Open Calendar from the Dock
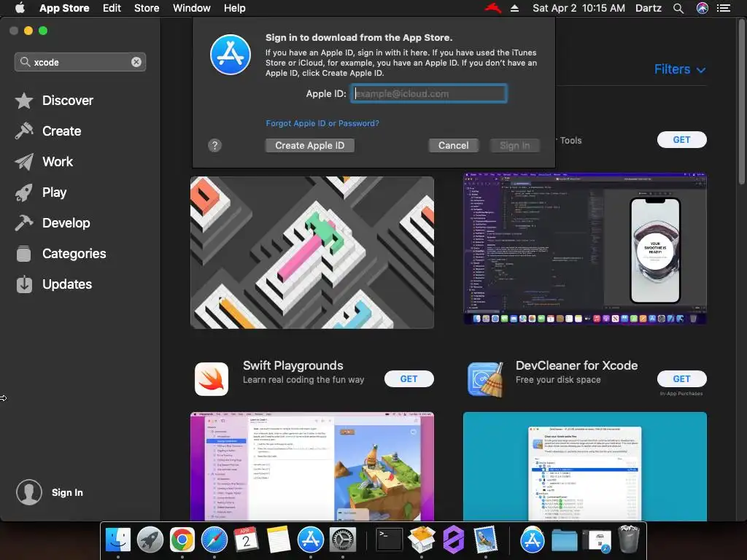Image resolution: width=747 pixels, height=560 pixels. pos(247,540)
